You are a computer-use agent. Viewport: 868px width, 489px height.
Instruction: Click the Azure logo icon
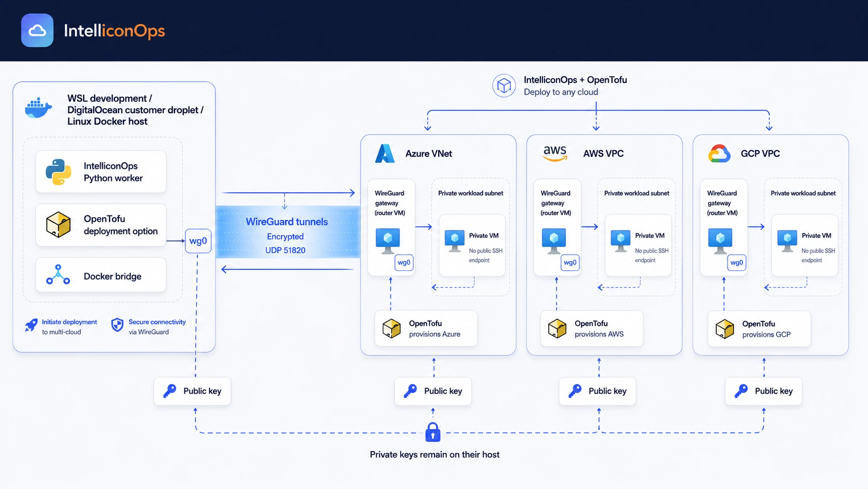(x=385, y=153)
